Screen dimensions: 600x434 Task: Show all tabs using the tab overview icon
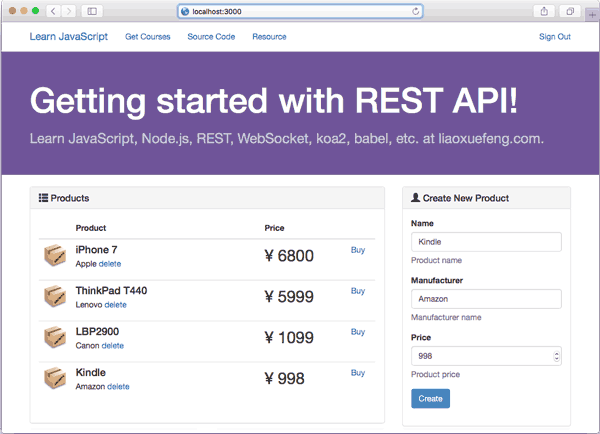tap(570, 10)
